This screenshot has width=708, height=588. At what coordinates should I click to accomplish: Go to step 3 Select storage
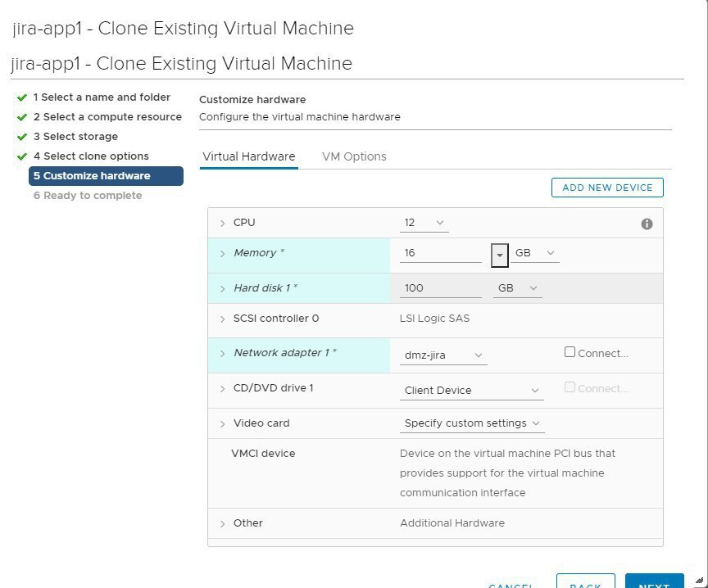[75, 136]
